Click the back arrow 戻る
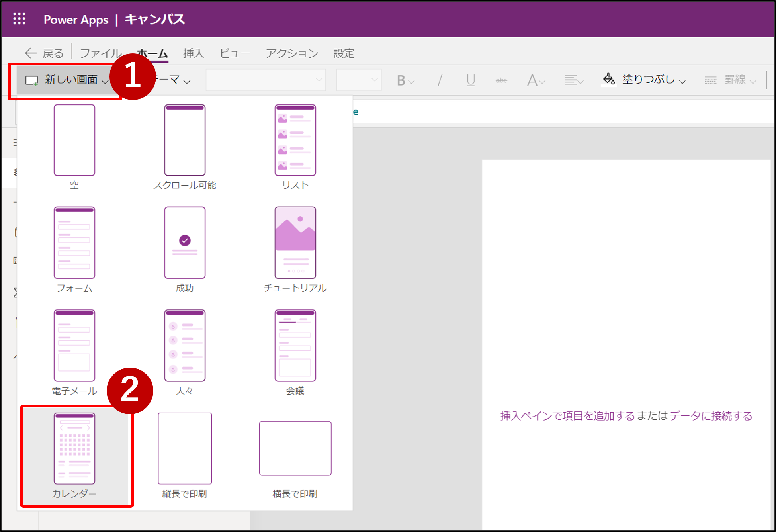Image resolution: width=776 pixels, height=532 pixels. click(x=44, y=53)
